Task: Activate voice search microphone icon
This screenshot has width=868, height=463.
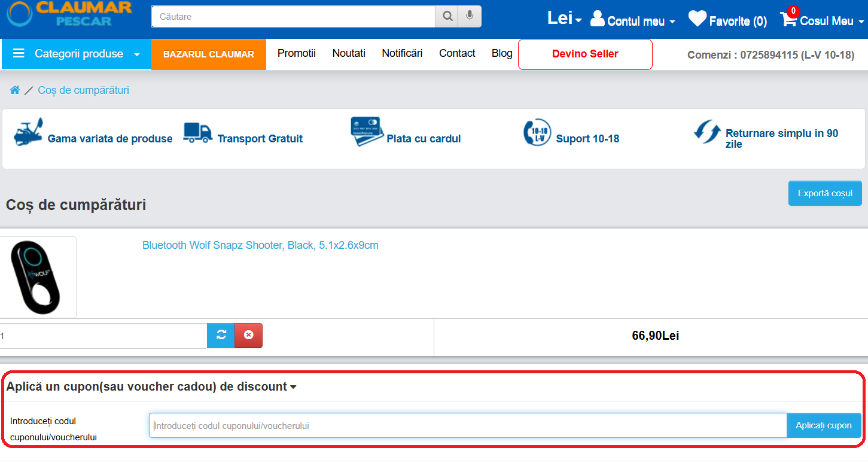Action: tap(470, 17)
